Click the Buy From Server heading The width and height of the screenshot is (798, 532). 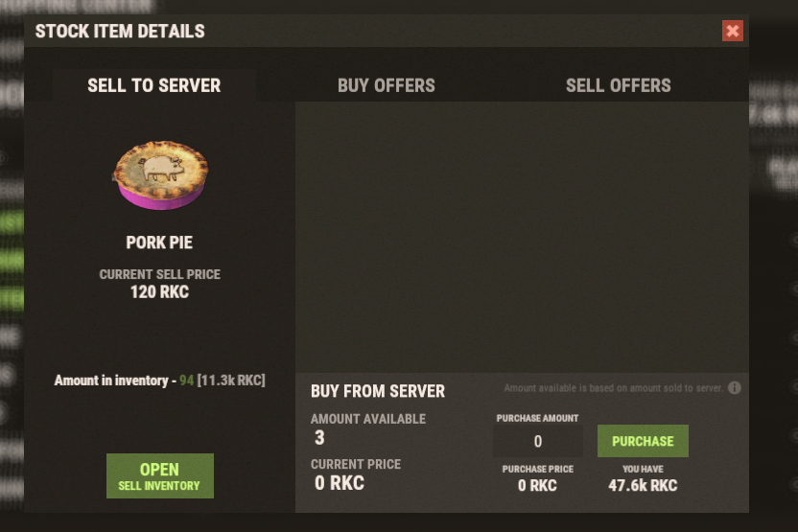(x=378, y=391)
